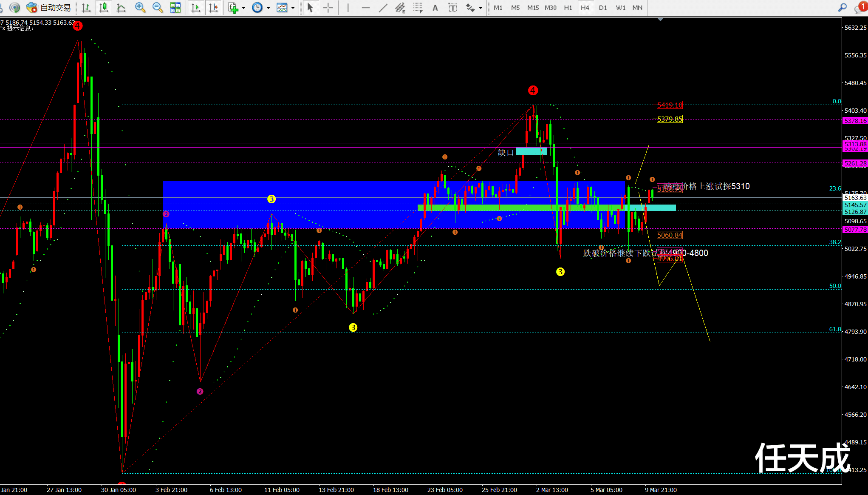Click the Auto Trading (自动交易) button
This screenshot has width=868, height=495.
click(49, 8)
